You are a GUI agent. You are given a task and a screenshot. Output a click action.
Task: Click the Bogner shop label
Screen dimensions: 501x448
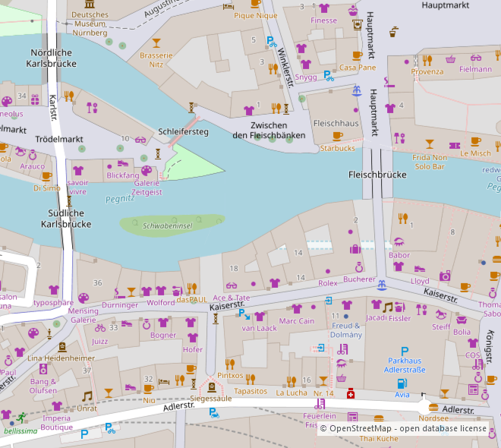pos(163,335)
